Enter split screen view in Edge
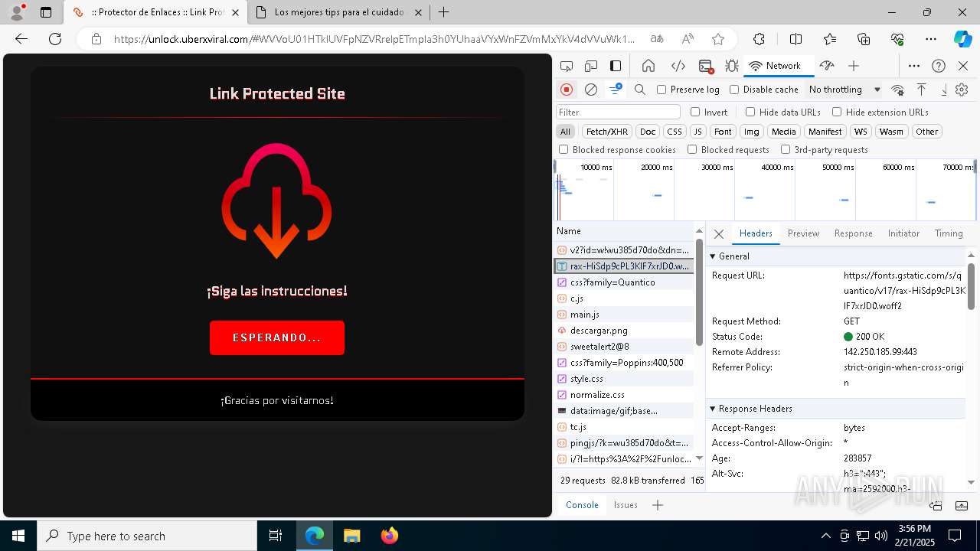980x551 pixels. pyautogui.click(x=795, y=39)
